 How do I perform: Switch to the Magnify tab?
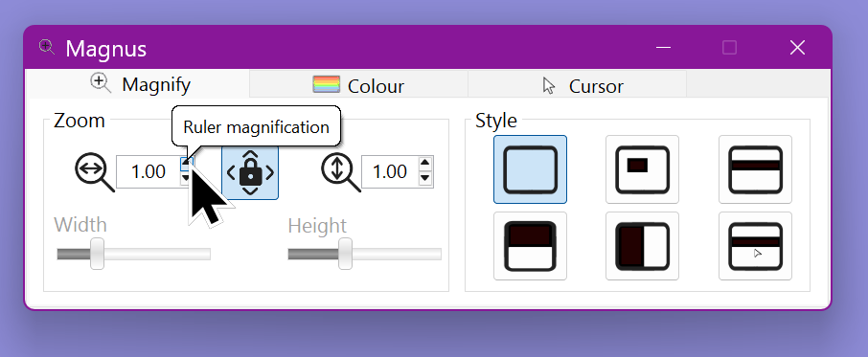coord(137,84)
